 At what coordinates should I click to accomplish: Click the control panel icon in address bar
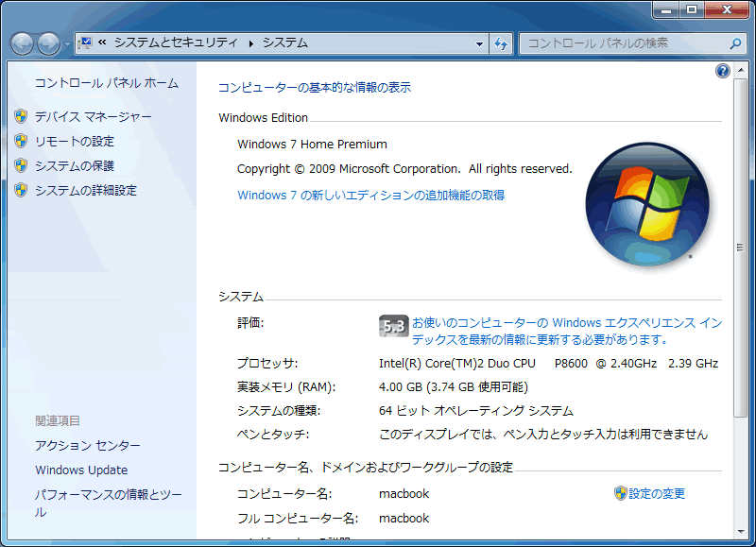click(85, 43)
